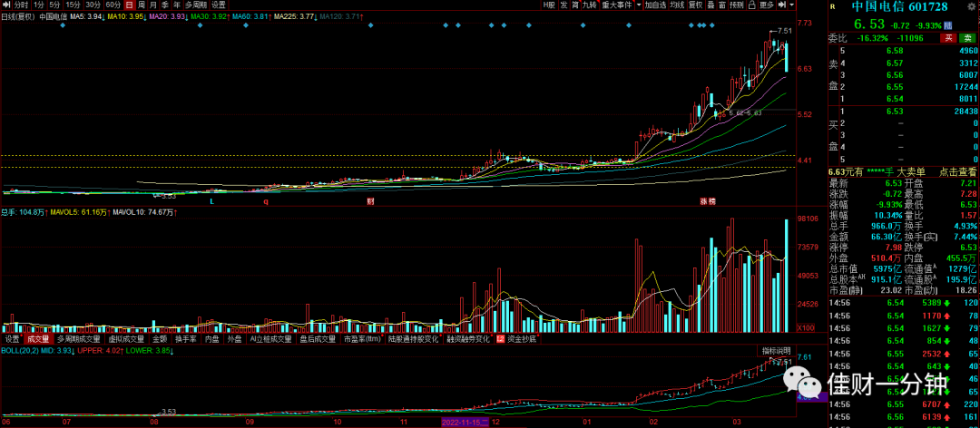The image size is (980, 428).
Task: Click the MA5 legend label
Action: 85,17
